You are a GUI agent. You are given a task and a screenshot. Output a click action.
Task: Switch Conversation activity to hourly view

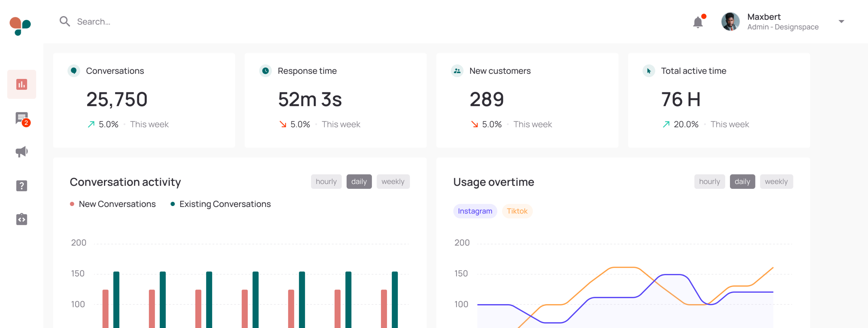[x=326, y=181]
